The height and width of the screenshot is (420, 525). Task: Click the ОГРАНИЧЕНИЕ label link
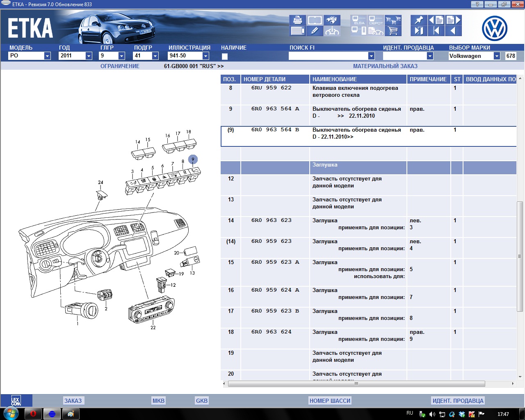pos(120,66)
